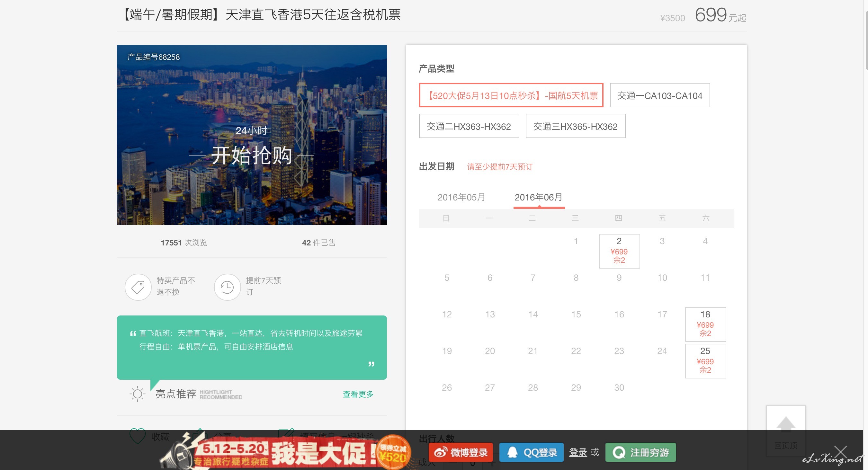
Task: Click the 产品编号68258 label
Action: 153,57
